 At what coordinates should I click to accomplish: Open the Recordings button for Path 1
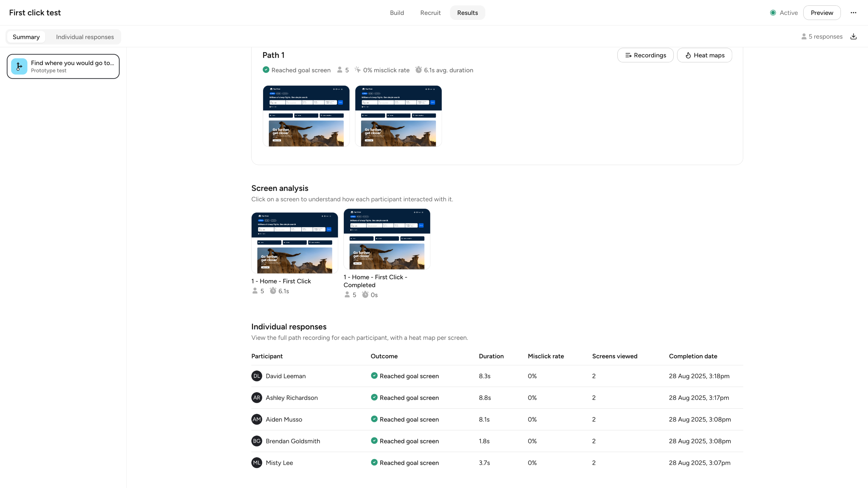[x=645, y=55]
